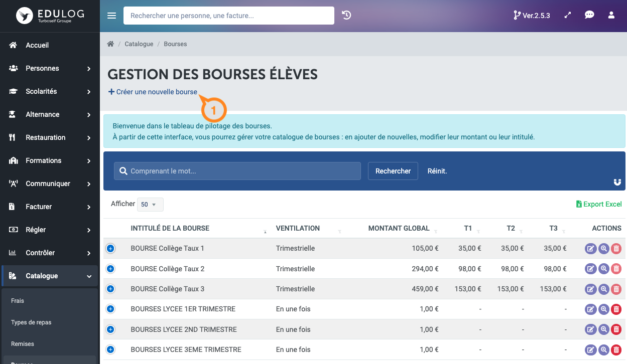Sort by T1 column header
The image size is (627, 364).
pyautogui.click(x=468, y=228)
